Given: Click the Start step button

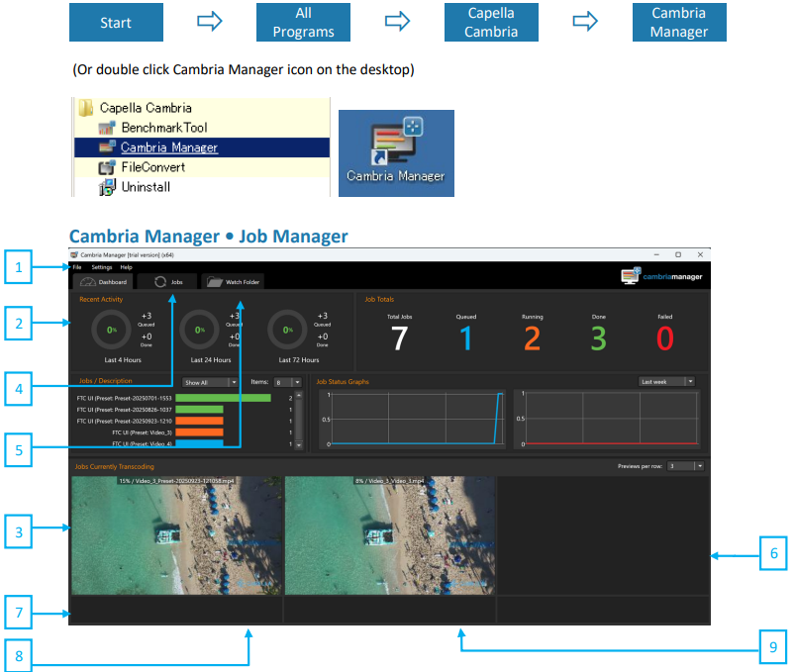Looking at the screenshot, I should point(116,23).
